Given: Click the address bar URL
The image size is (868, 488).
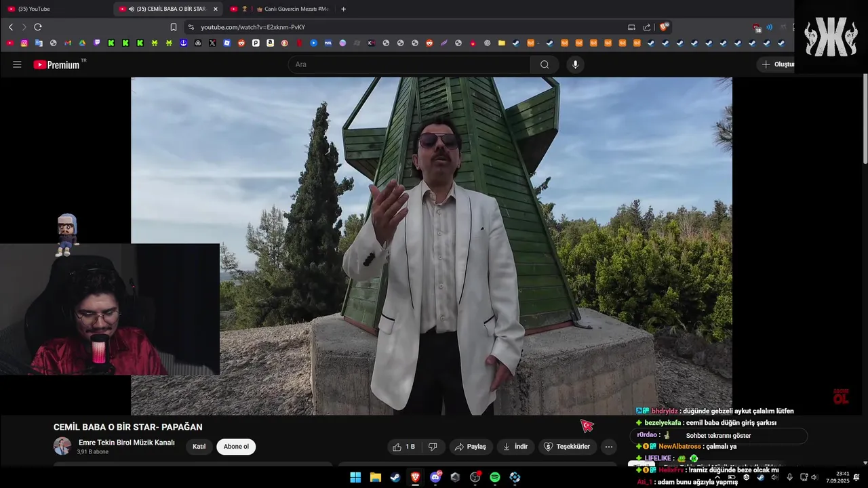Looking at the screenshot, I should [253, 27].
